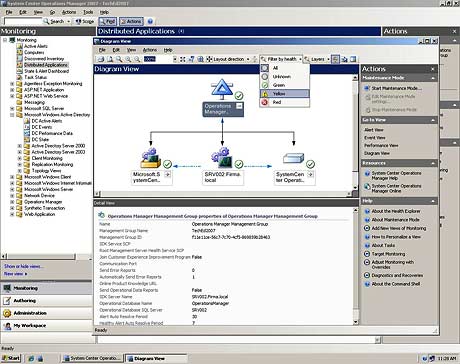Expand the Microsoft SystemCenter node
Image resolution: width=460 pixels, height=364 pixels.
click(168, 174)
